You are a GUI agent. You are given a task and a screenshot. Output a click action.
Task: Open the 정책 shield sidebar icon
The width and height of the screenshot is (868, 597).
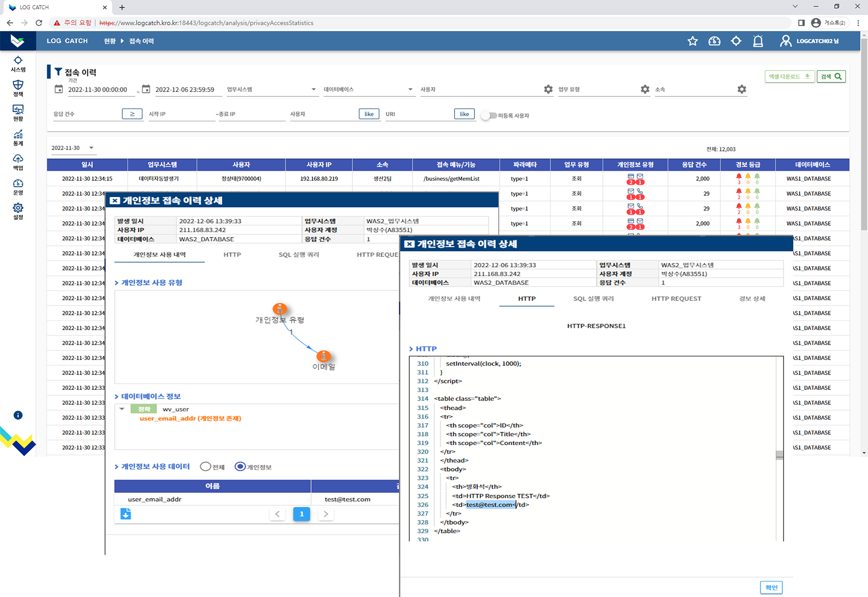[x=18, y=88]
